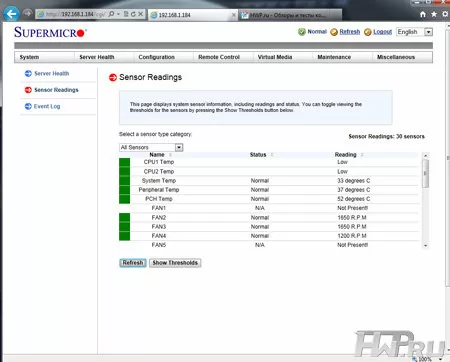450x362 pixels.
Task: Click the sensor table scroll up arrow
Action: tap(425, 155)
